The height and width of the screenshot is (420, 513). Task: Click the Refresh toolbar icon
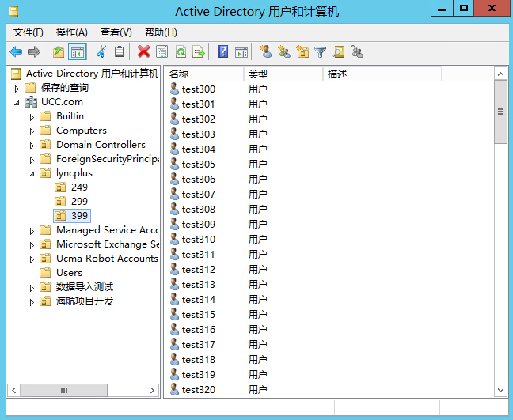pyautogui.click(x=180, y=51)
